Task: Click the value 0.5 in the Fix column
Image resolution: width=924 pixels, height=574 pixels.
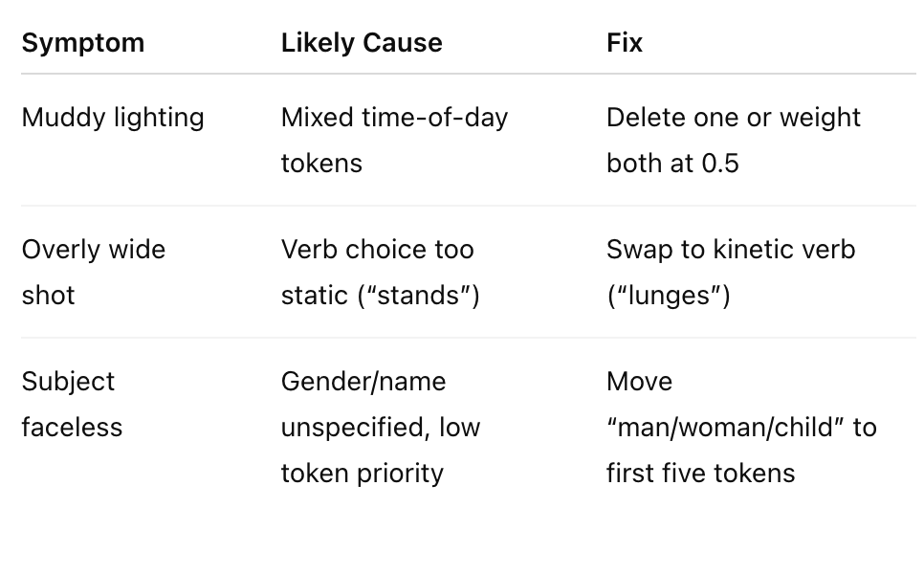Action: pos(719,164)
